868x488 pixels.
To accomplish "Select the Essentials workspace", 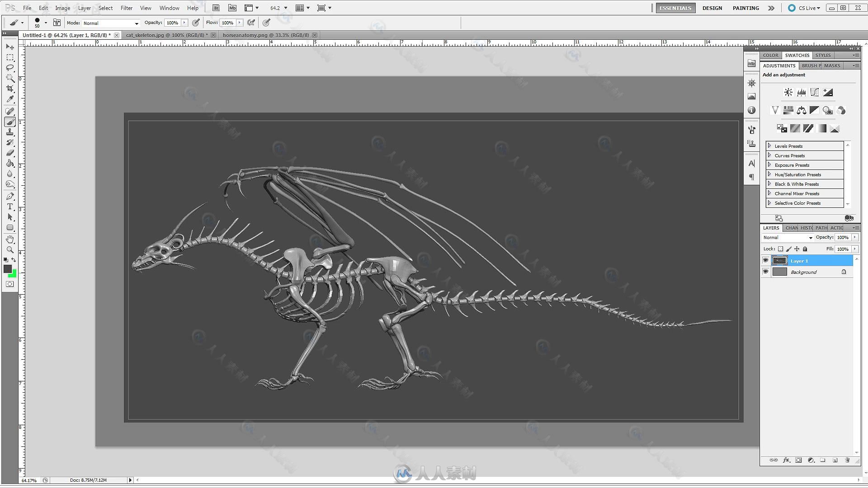I will 675,8.
